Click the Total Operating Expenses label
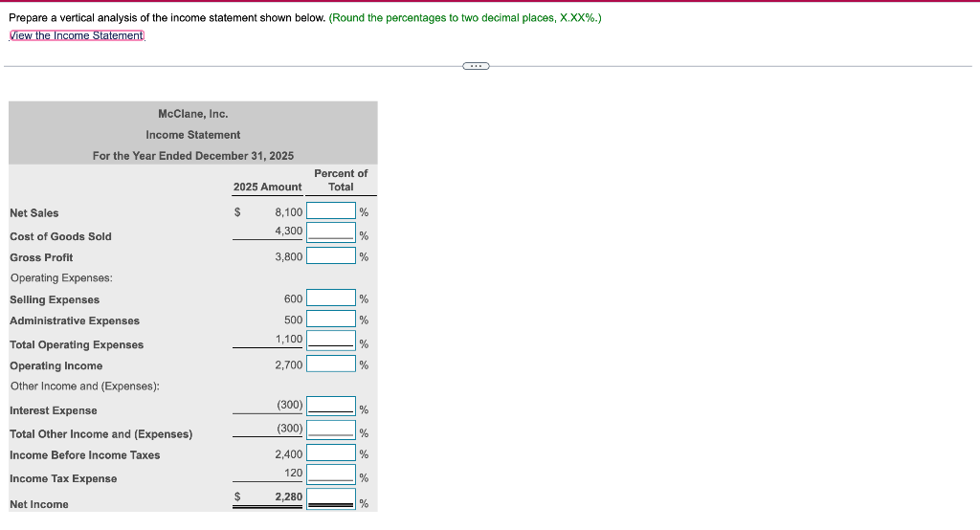The height and width of the screenshot is (530, 980). [x=77, y=345]
